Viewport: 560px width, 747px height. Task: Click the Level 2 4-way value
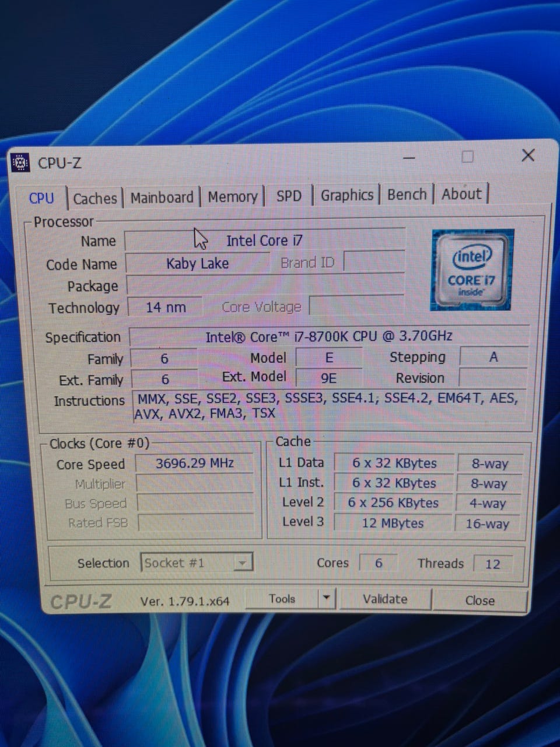click(489, 503)
